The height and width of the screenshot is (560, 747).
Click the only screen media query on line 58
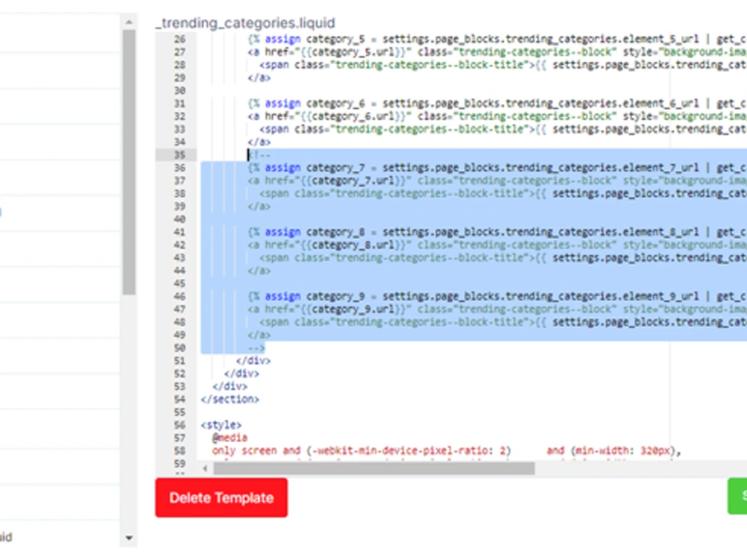pos(447,450)
